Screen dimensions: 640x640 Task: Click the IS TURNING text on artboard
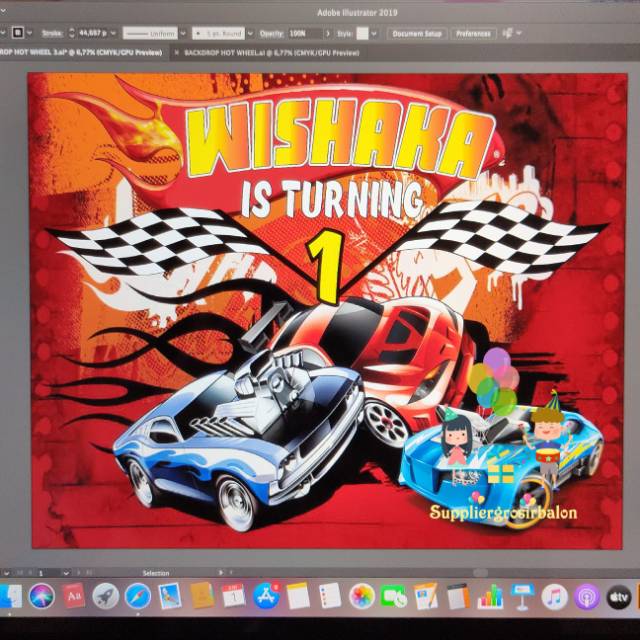(x=332, y=199)
